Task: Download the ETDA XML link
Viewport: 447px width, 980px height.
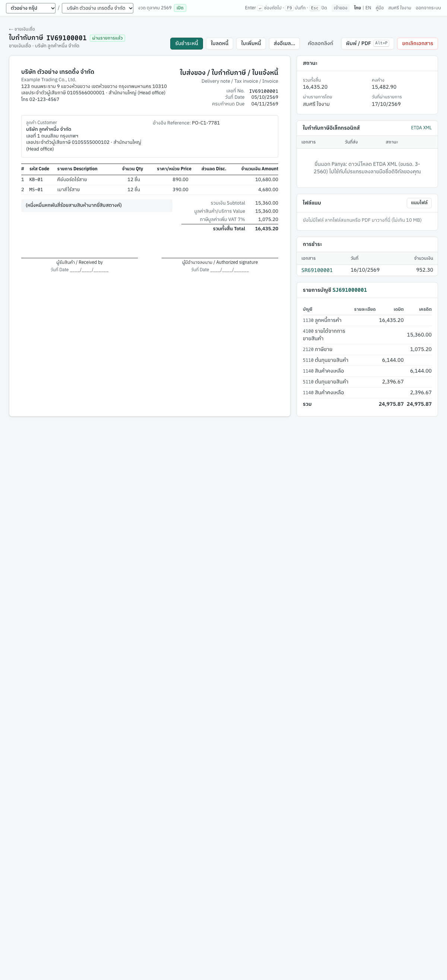Action: pos(421,128)
